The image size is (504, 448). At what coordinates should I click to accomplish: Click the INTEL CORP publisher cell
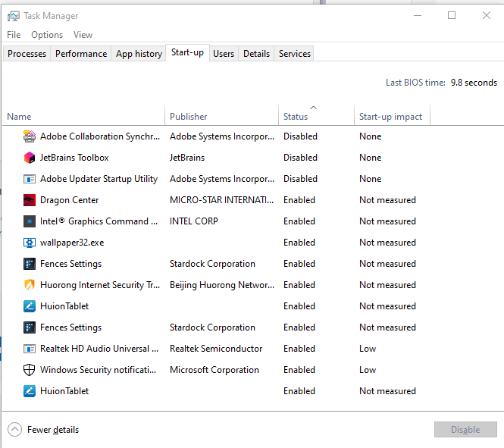click(194, 221)
